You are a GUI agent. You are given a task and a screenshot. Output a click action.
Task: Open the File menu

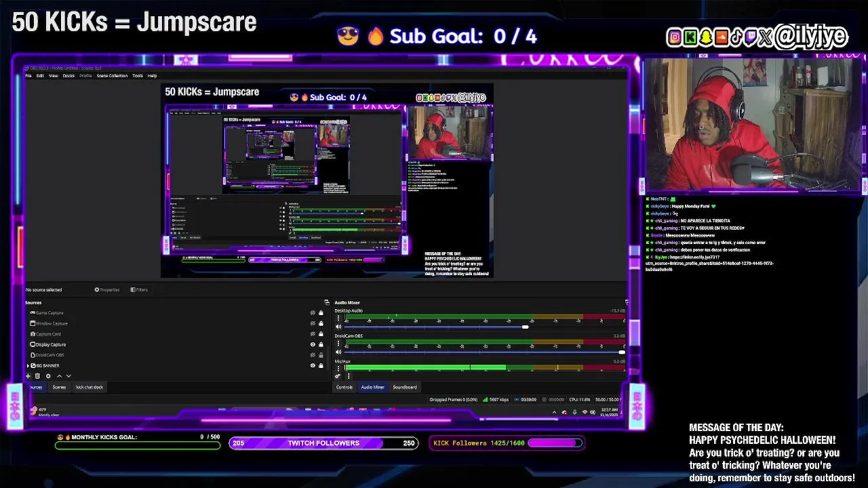28,75
